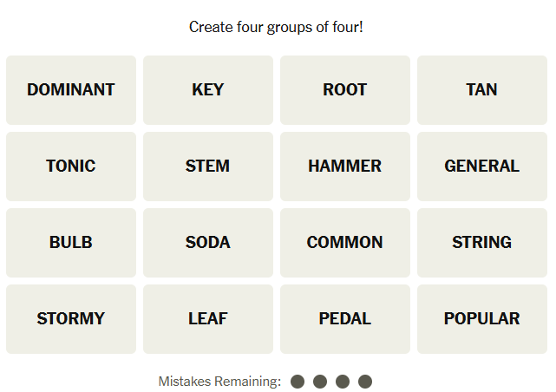The height and width of the screenshot is (392, 556).
Task: Choose the STEM tile
Action: (208, 167)
